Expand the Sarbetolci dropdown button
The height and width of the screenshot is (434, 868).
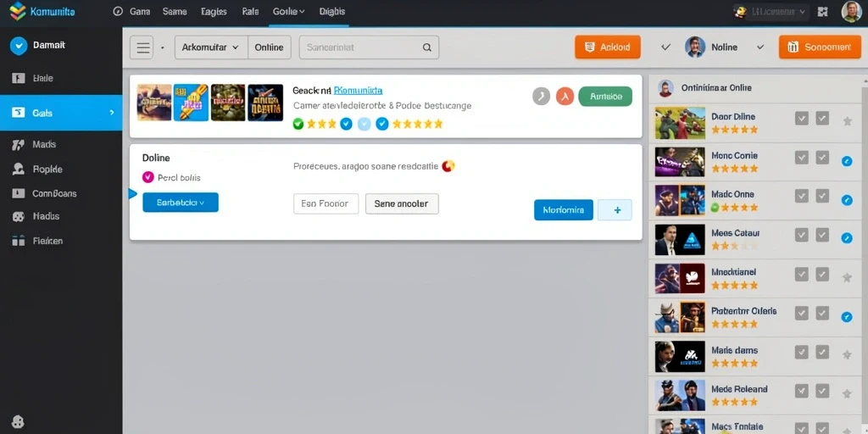pyautogui.click(x=181, y=203)
